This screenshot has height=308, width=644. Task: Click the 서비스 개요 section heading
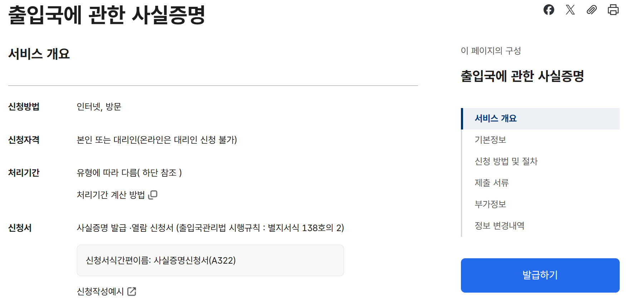pyautogui.click(x=39, y=54)
